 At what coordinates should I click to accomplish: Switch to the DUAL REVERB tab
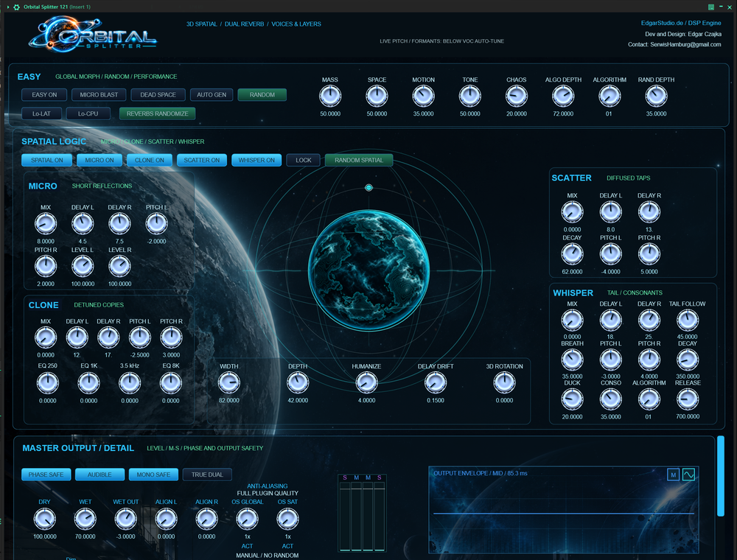245,24
